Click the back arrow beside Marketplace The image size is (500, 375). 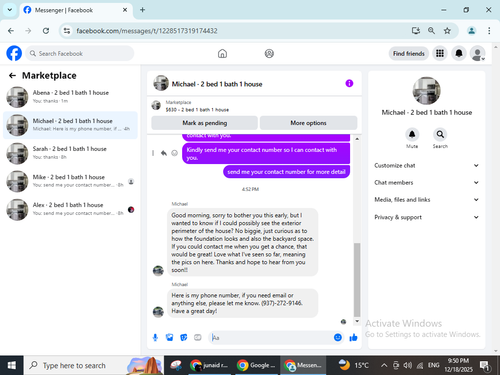click(12, 76)
